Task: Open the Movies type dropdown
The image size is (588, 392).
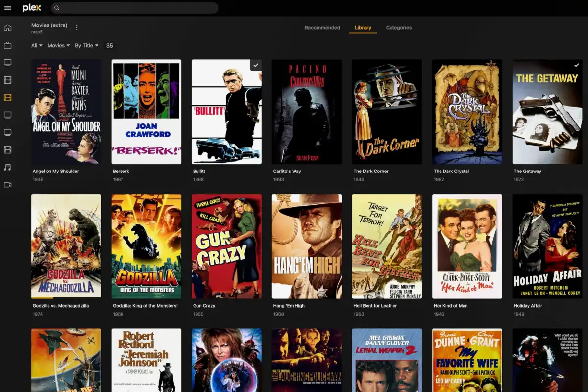Action: click(x=58, y=45)
